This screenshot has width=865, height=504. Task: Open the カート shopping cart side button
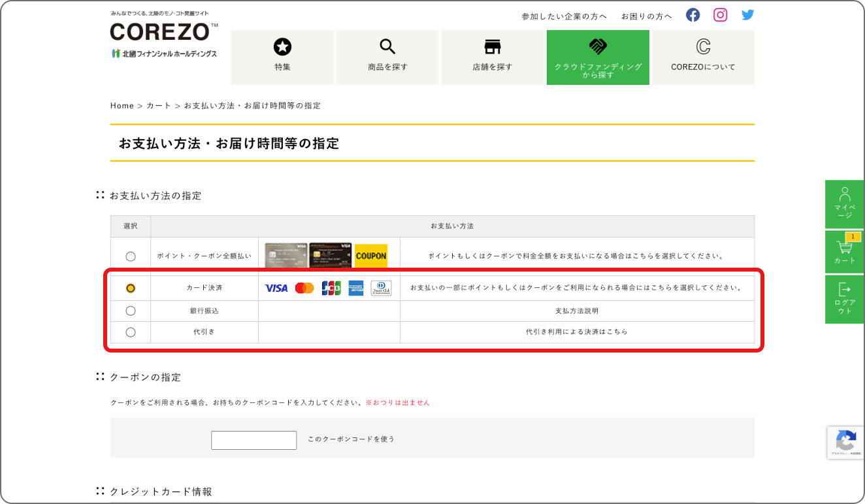pyautogui.click(x=845, y=251)
